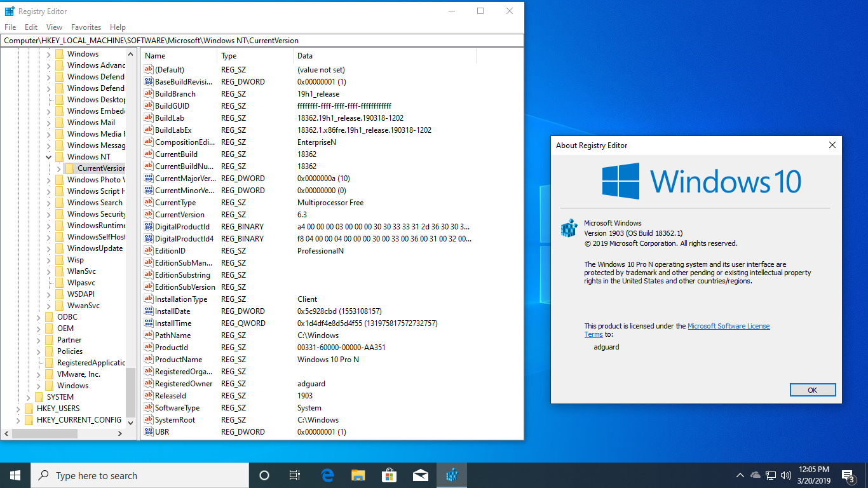Expand the Windows Mail key
The height and width of the screenshot is (488, 868).
point(48,123)
